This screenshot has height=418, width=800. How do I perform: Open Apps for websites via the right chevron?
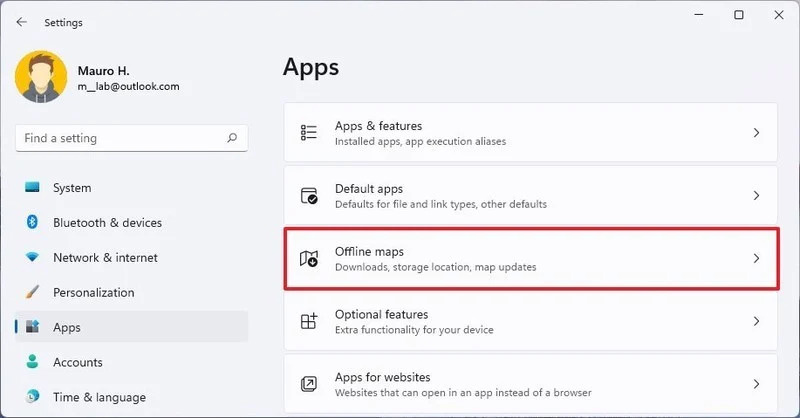tap(756, 384)
